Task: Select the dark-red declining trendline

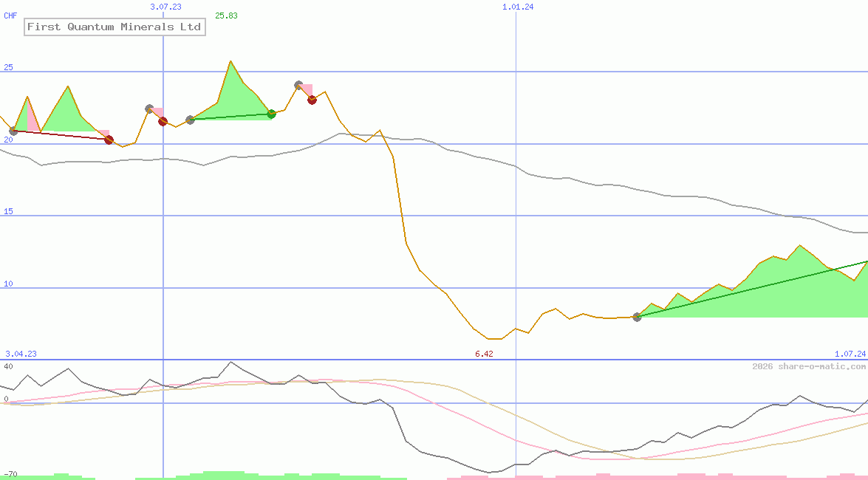Action: tap(59, 136)
